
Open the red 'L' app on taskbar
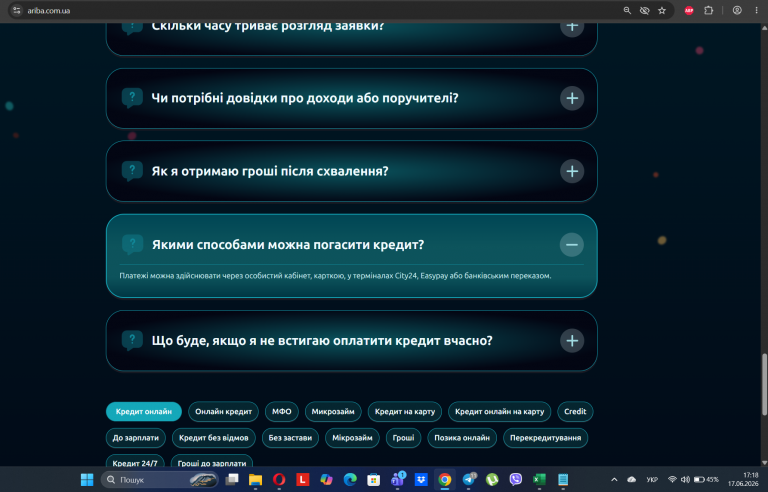click(x=302, y=480)
